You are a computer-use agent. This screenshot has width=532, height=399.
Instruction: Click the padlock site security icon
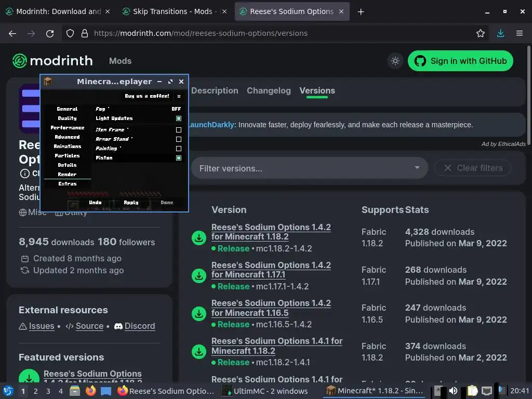(85, 33)
